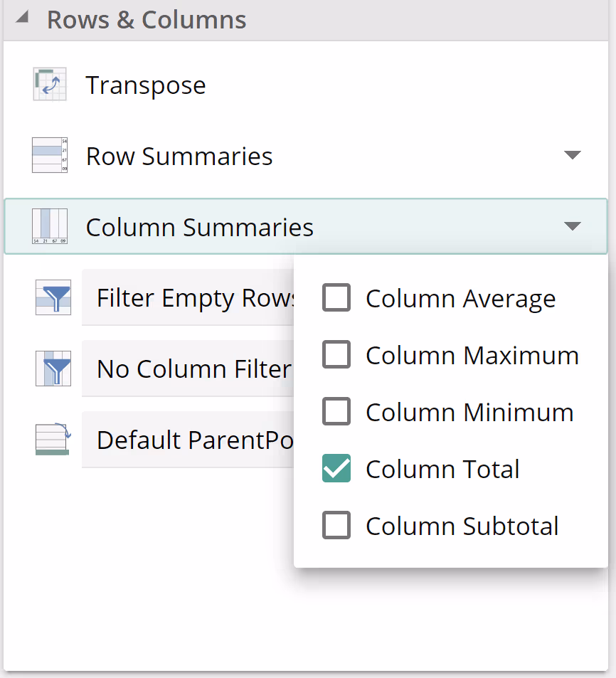Viewport: 616px width, 678px height.
Task: Click the Rows & Columns header title
Action: click(x=147, y=20)
